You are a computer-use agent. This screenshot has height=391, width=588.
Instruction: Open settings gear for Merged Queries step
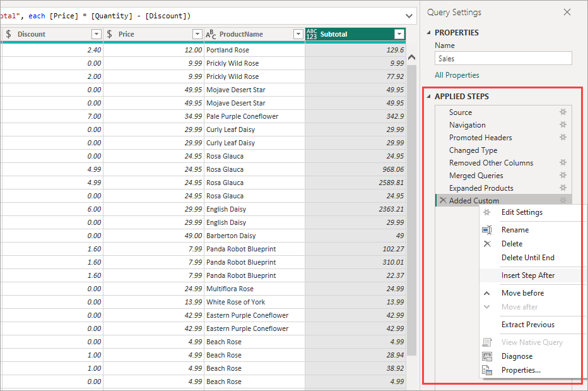(563, 175)
